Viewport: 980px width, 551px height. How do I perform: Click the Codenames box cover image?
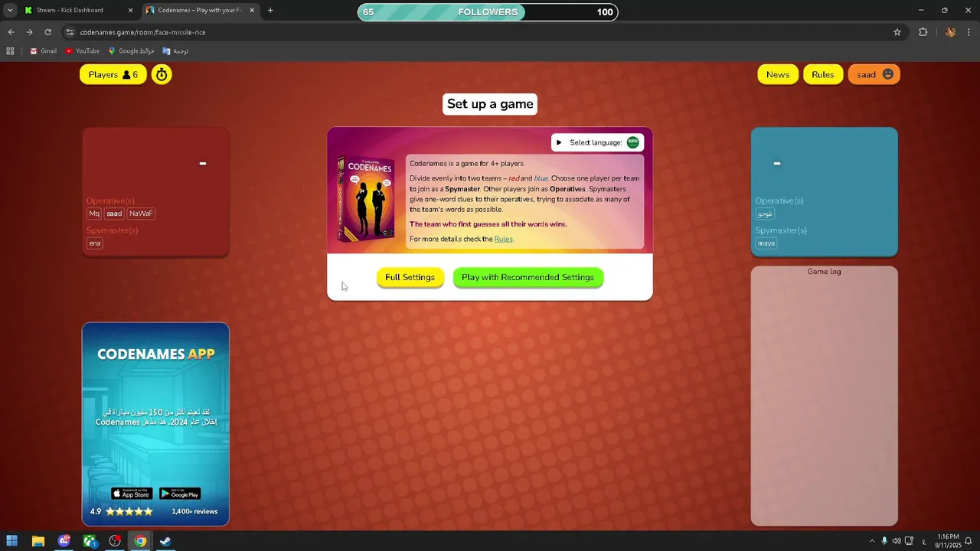(366, 198)
